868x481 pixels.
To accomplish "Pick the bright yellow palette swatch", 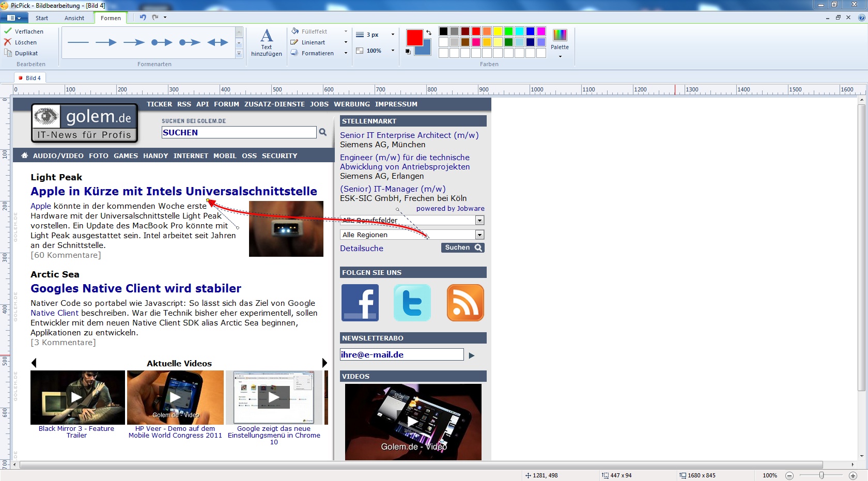I will (x=498, y=32).
